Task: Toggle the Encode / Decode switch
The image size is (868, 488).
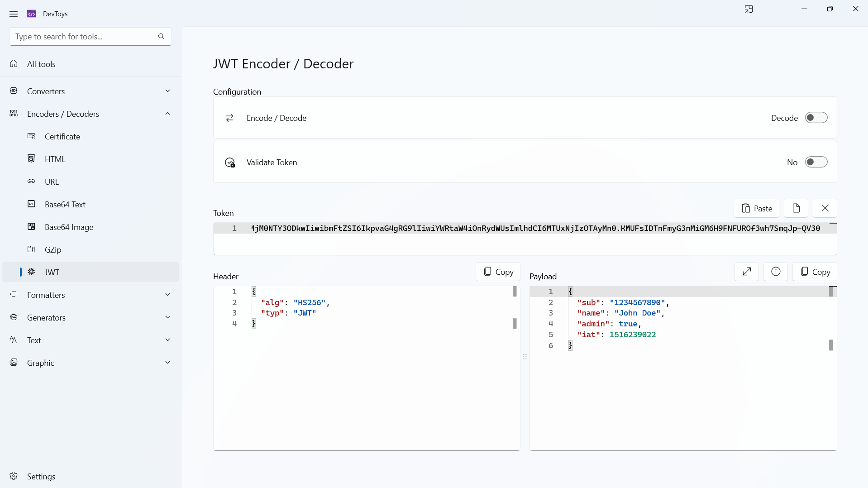Action: (x=816, y=118)
